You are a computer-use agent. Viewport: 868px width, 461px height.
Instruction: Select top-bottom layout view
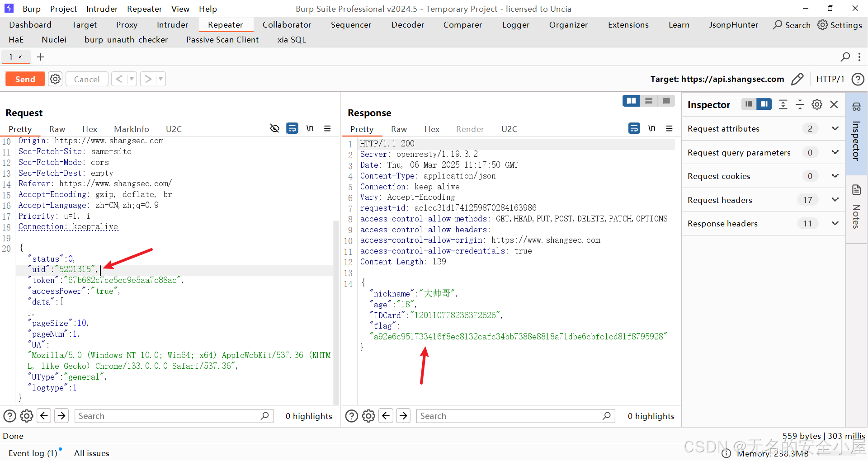[x=649, y=101]
